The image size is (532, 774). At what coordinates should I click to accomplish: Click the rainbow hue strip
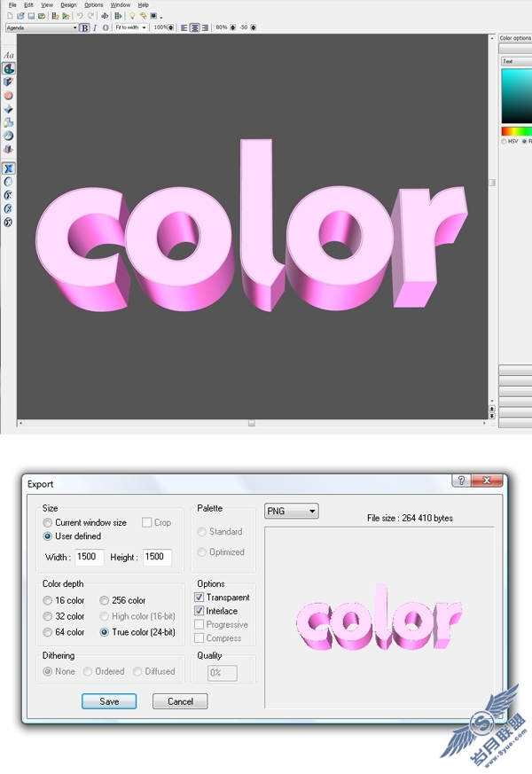pyautogui.click(x=517, y=131)
